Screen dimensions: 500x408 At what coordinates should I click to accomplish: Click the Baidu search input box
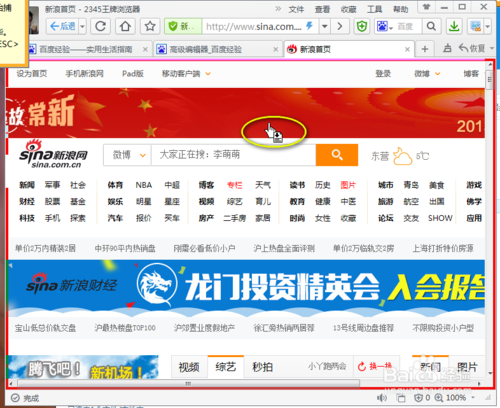[x=408, y=26]
